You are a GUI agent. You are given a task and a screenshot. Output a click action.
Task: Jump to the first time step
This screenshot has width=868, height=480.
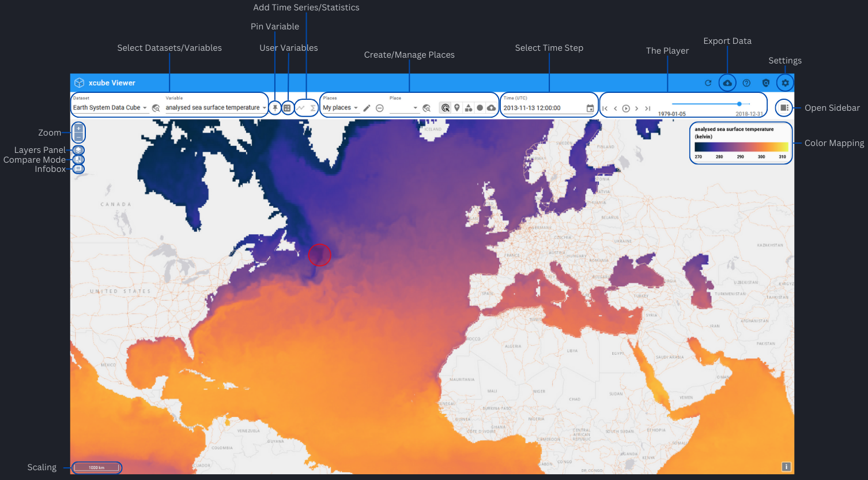pos(605,108)
